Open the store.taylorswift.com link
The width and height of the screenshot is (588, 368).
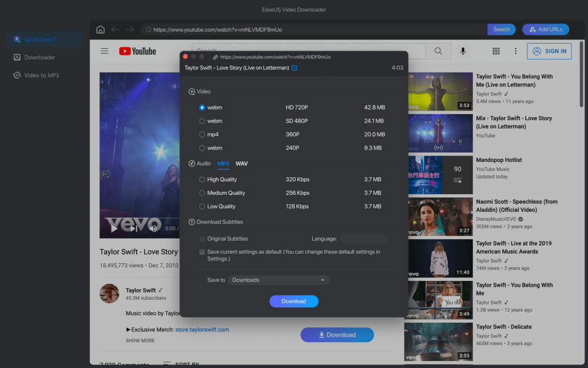202,330
